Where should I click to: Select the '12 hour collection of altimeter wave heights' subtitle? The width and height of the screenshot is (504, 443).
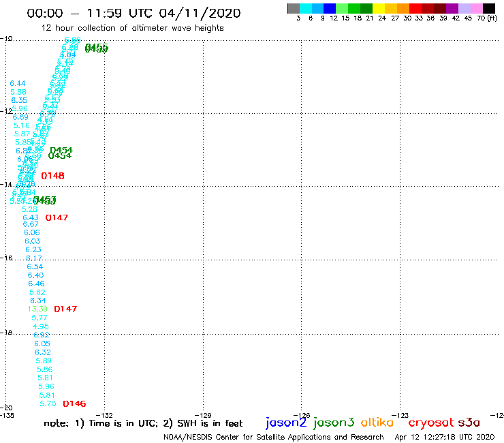(x=132, y=28)
